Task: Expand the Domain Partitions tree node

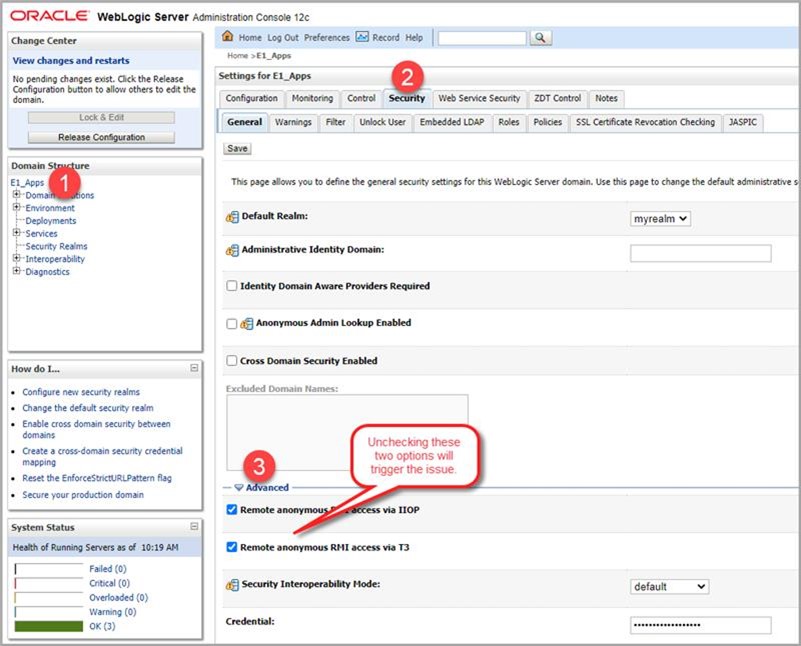Action: coord(16,195)
